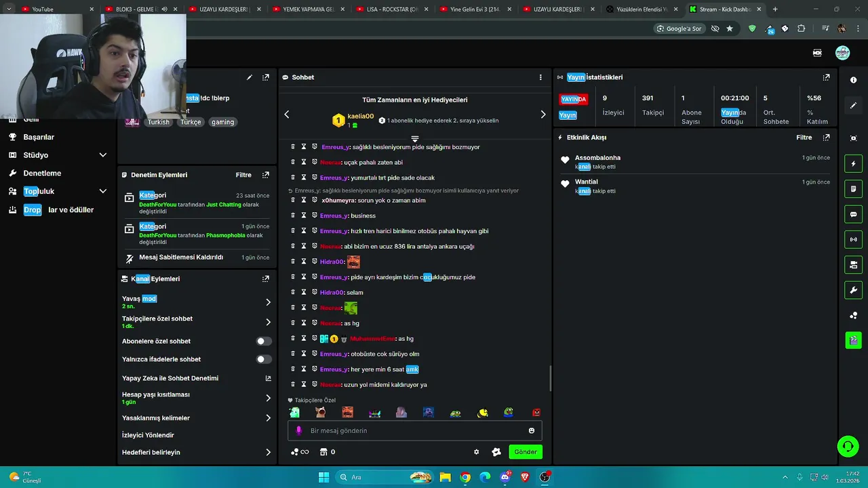Open the info icon in right sidebar
Image resolution: width=868 pixels, height=488 pixels.
pos(853,80)
